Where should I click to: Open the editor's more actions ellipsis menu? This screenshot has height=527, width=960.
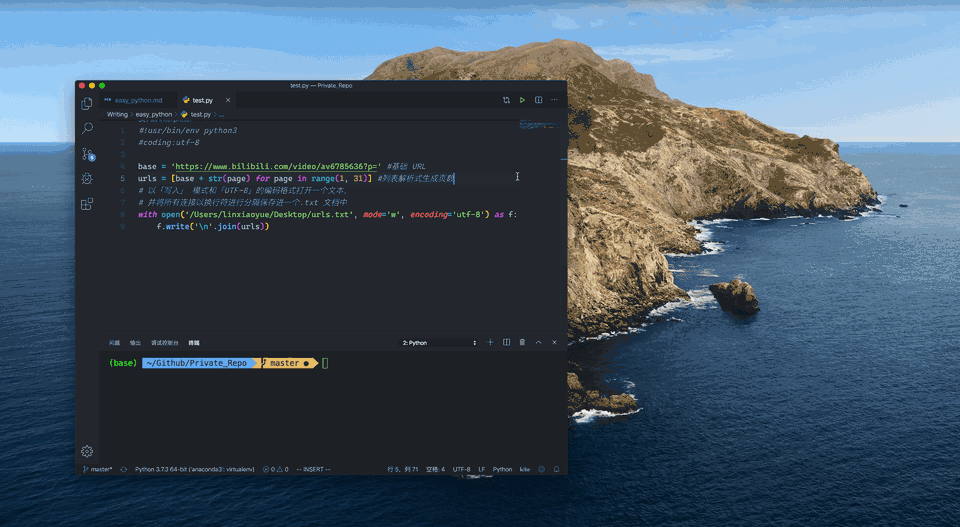[554, 100]
